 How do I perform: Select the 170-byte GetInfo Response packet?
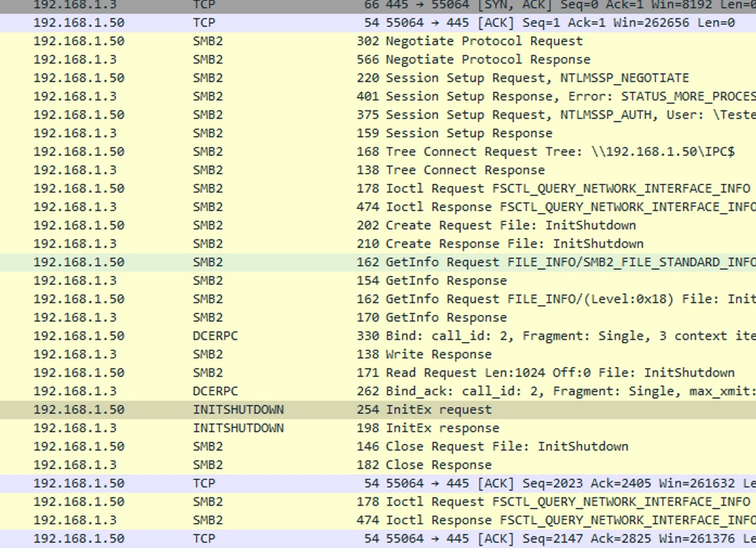point(378,317)
